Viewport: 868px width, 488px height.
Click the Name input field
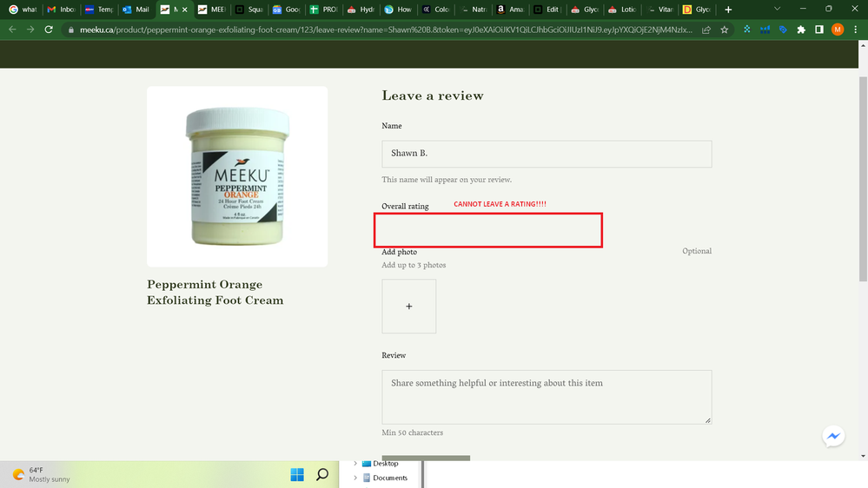[547, 154]
